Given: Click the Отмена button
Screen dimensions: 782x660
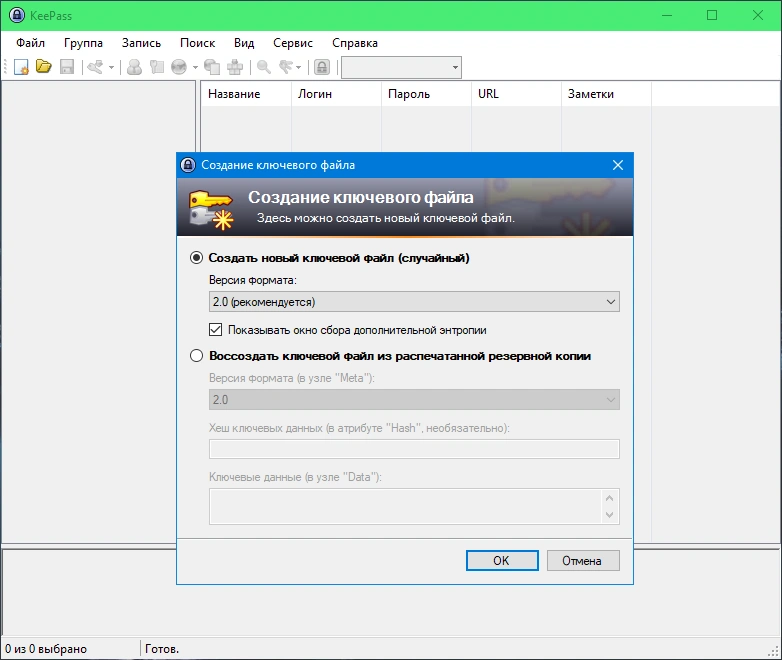Looking at the screenshot, I should [583, 561].
